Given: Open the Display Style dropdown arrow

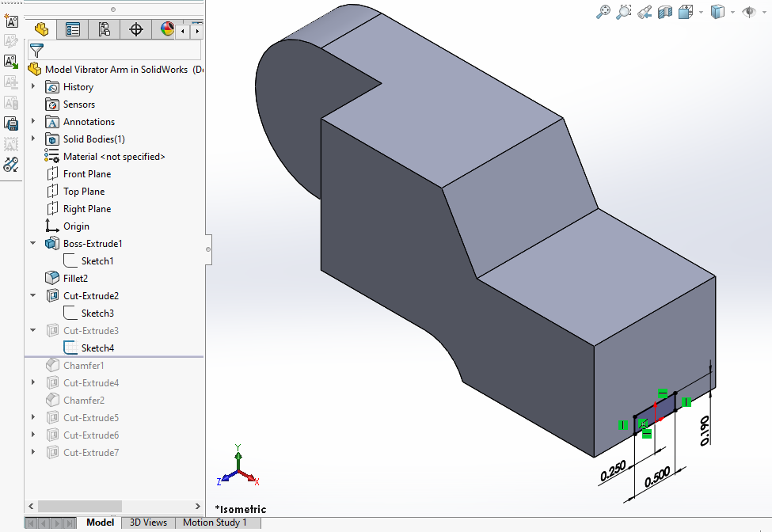Looking at the screenshot, I should [733, 12].
